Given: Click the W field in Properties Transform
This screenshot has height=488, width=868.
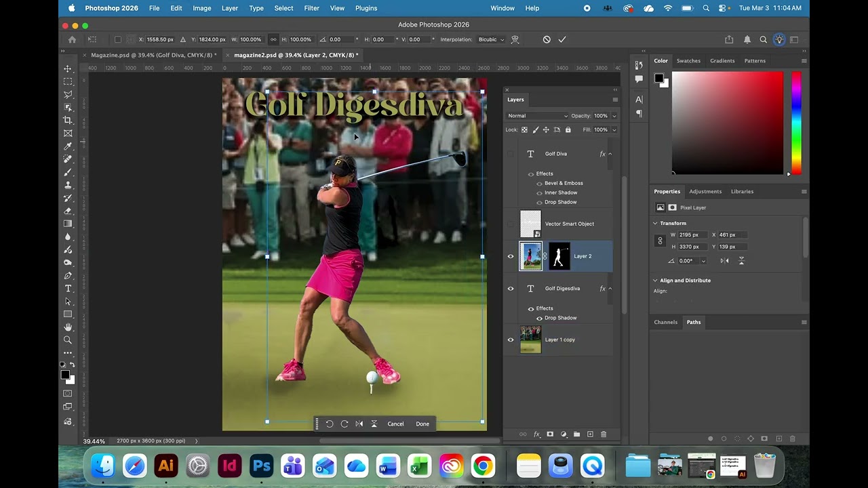Looking at the screenshot, I should [x=692, y=235].
